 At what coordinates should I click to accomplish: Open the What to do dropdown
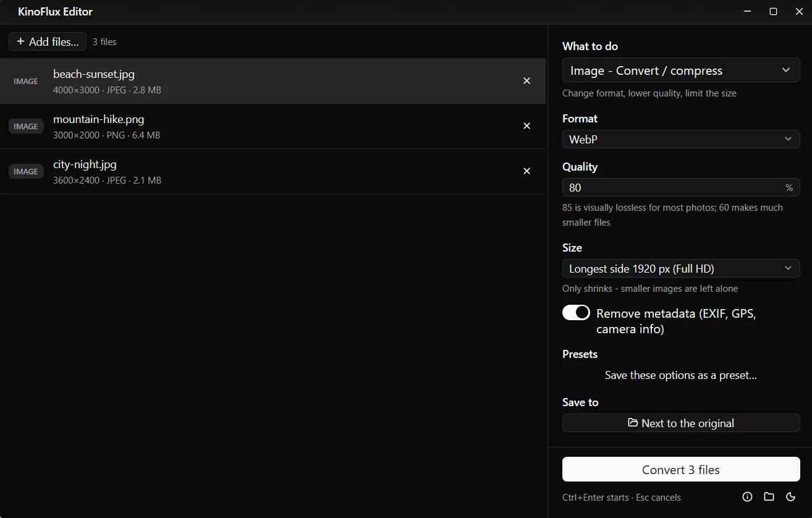(681, 70)
